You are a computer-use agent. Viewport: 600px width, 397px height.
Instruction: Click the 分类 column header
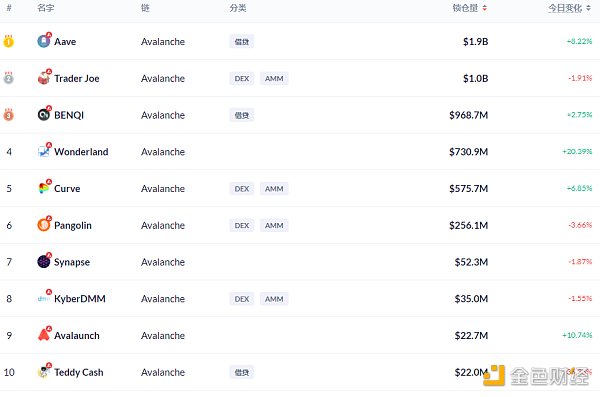click(x=238, y=8)
